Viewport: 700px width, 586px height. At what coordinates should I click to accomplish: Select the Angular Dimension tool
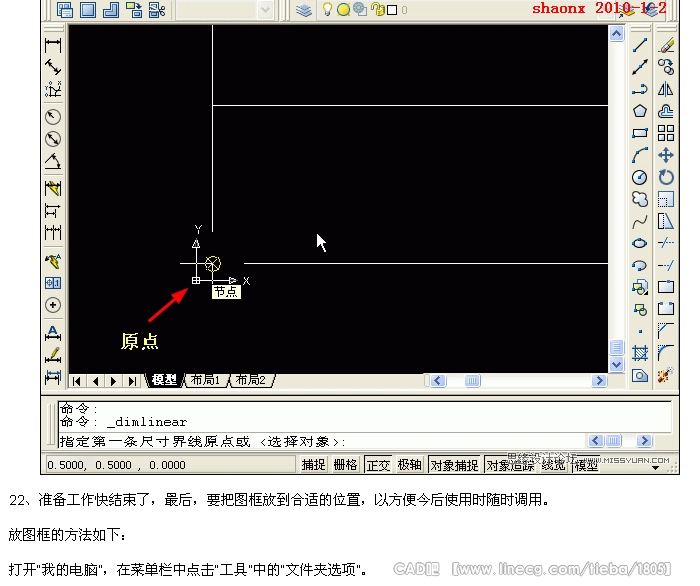point(53,162)
